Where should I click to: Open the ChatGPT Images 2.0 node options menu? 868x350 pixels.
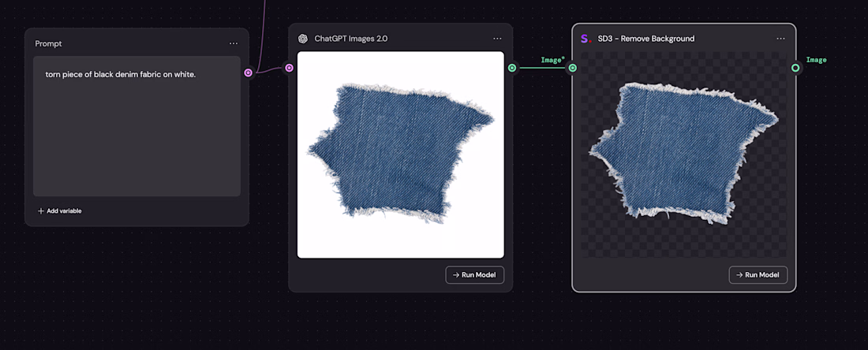(497, 39)
